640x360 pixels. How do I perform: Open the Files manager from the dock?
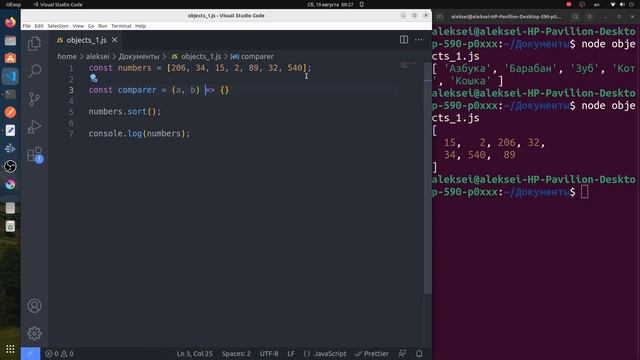point(10,40)
